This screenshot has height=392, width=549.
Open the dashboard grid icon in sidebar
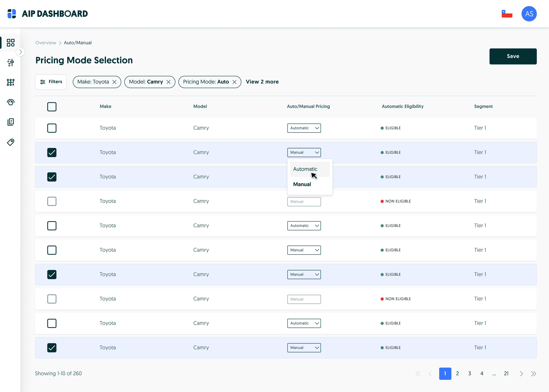point(11,43)
